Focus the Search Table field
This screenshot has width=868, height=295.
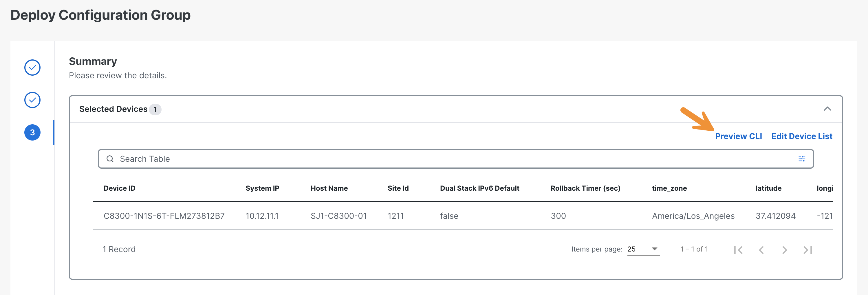point(455,159)
